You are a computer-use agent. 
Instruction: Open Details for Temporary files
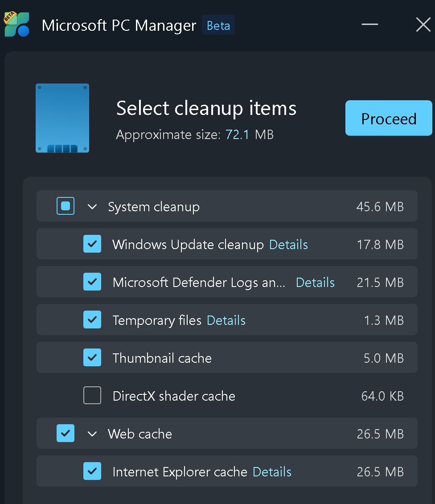tap(226, 320)
